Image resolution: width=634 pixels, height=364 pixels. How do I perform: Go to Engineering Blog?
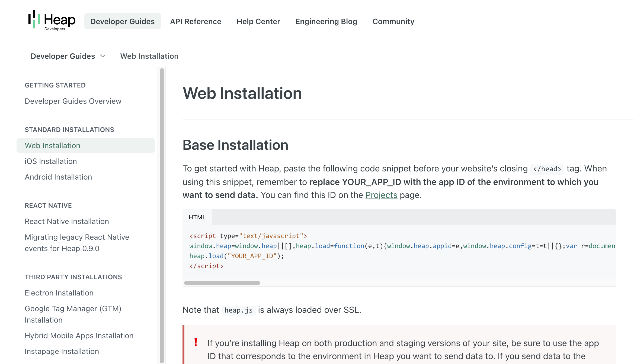click(x=326, y=21)
